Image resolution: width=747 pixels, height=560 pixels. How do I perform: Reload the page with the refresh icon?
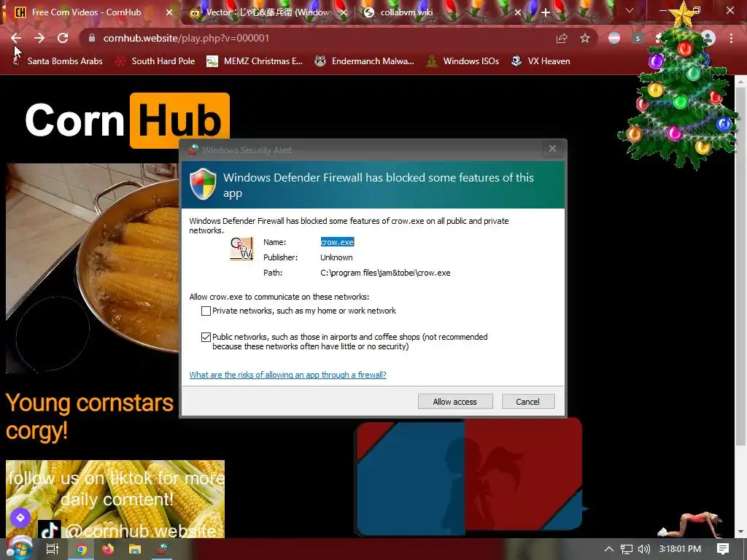[x=63, y=38]
